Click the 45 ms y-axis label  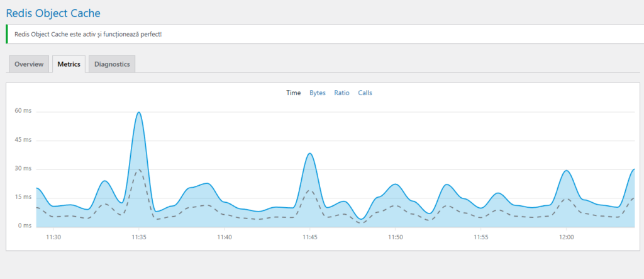pos(23,140)
